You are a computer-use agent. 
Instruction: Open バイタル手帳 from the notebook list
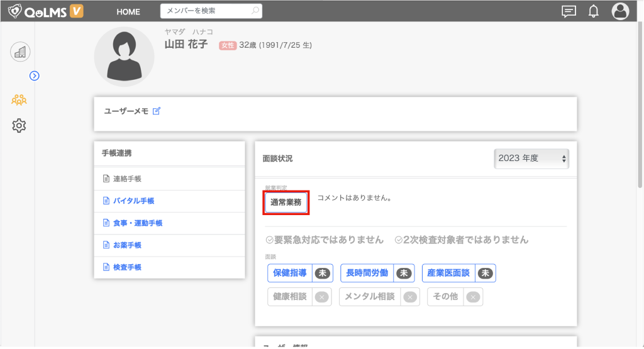coord(133,201)
